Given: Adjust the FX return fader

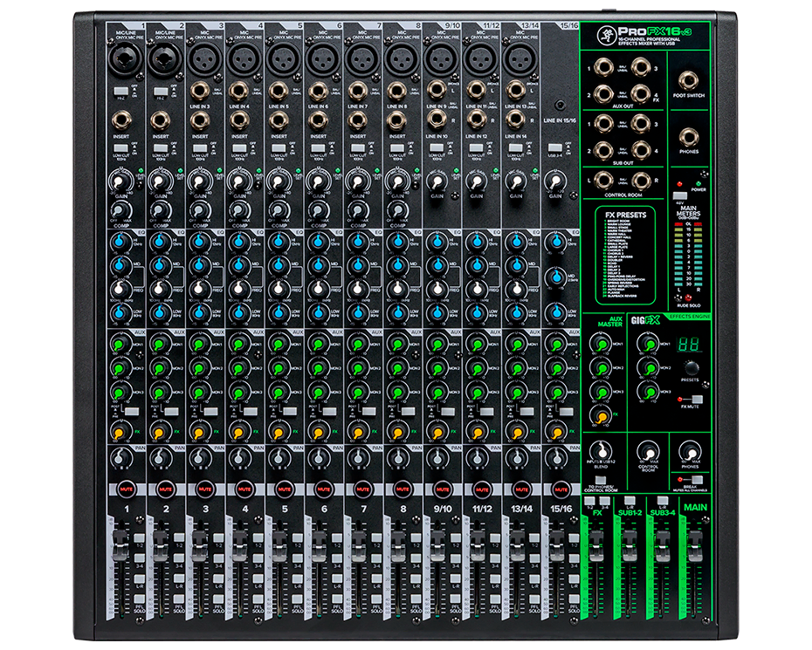Looking at the screenshot, I should 596,546.
